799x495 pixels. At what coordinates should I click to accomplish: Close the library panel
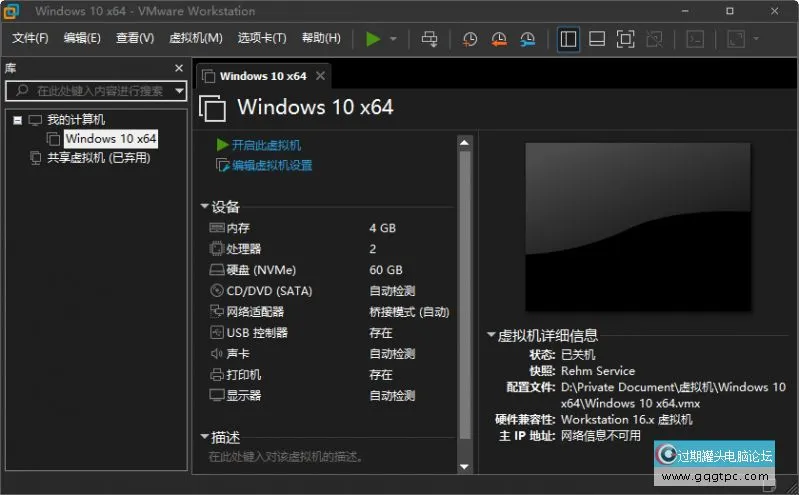pyautogui.click(x=179, y=68)
